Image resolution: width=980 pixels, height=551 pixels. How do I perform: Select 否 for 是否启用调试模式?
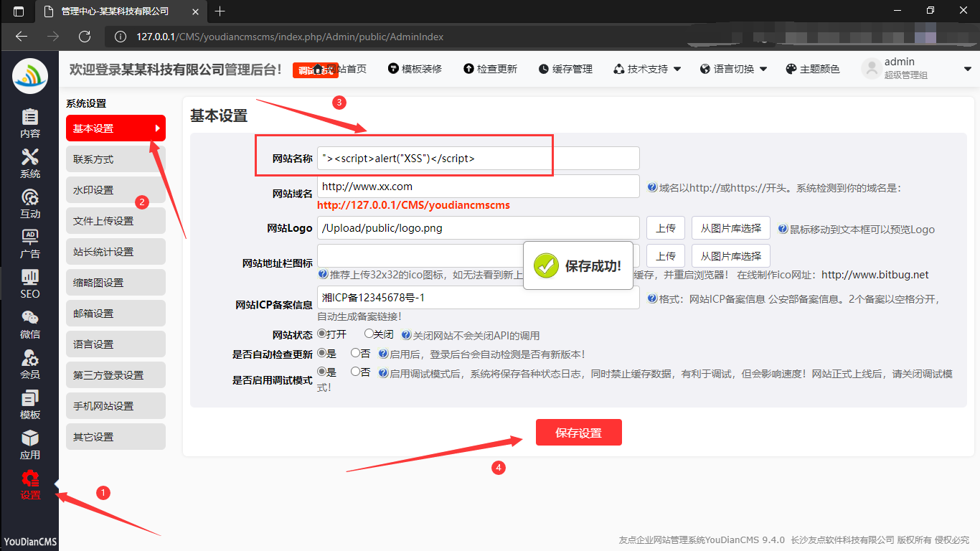click(x=355, y=372)
